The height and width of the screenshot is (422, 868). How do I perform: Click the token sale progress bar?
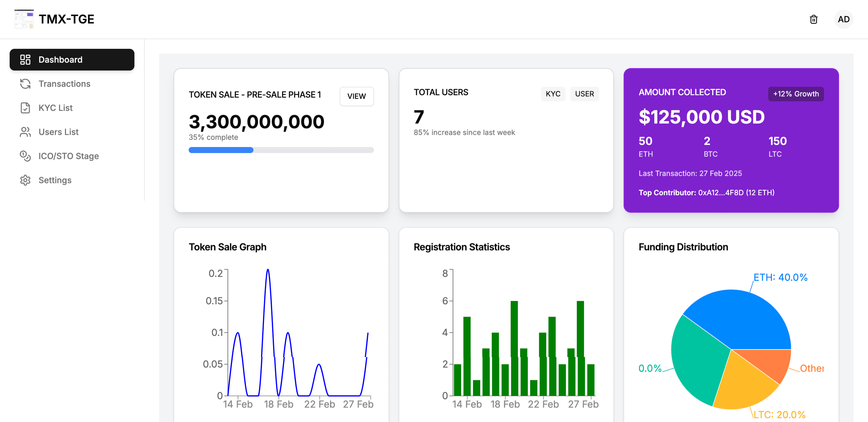point(281,150)
